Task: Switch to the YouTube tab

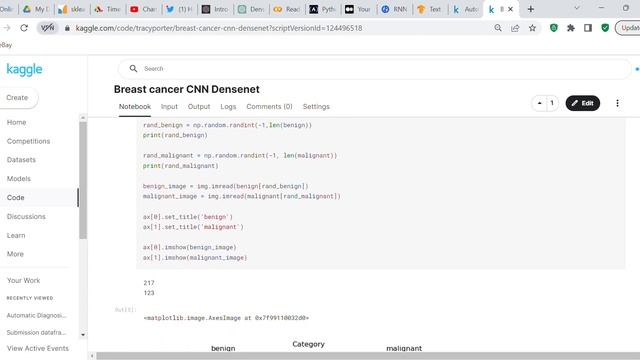Action: point(143,9)
